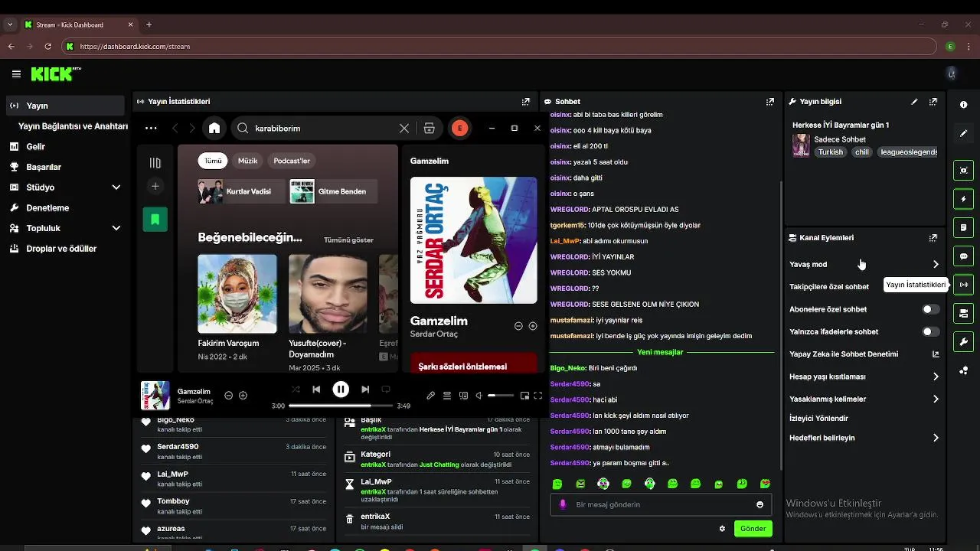Go to Spotify home

tap(214, 129)
